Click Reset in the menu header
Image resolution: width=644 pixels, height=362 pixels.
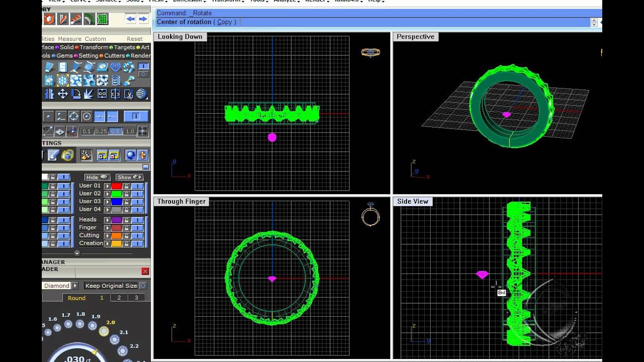pyautogui.click(x=135, y=39)
